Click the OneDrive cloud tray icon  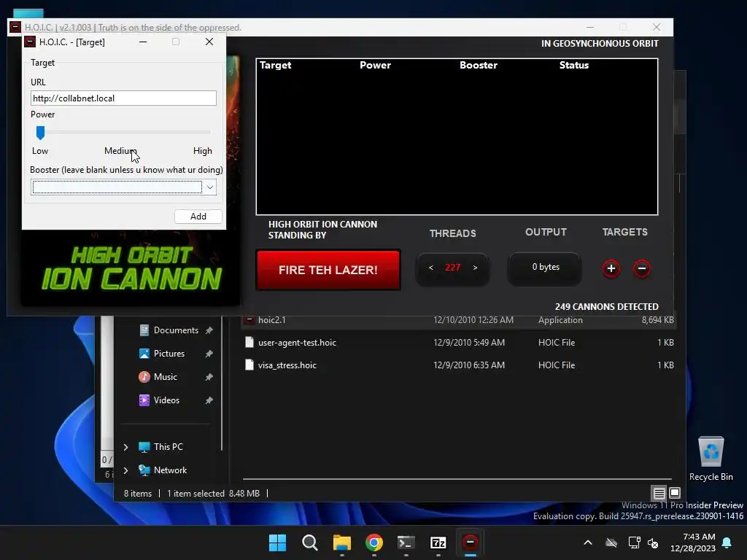pyautogui.click(x=611, y=542)
